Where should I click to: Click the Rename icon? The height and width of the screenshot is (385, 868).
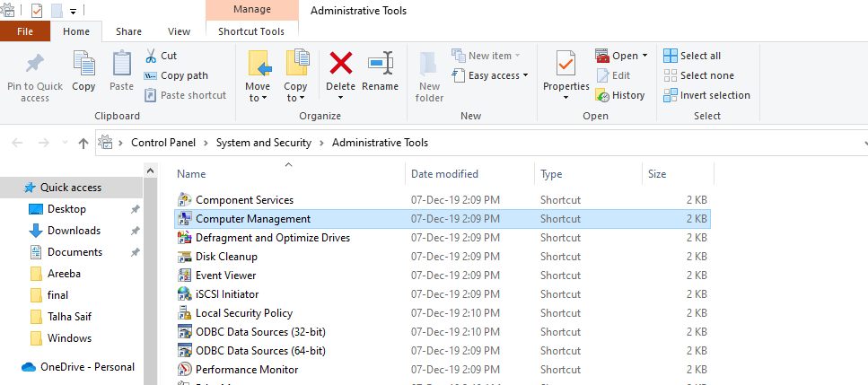pos(381,64)
